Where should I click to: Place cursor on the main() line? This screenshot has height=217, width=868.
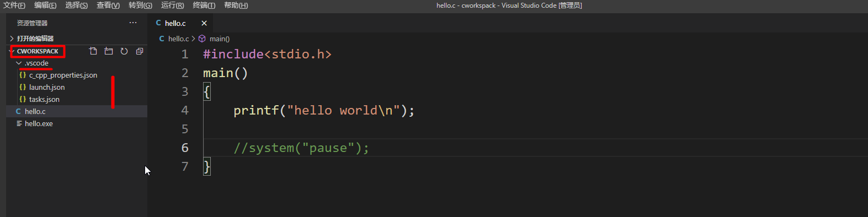click(225, 73)
